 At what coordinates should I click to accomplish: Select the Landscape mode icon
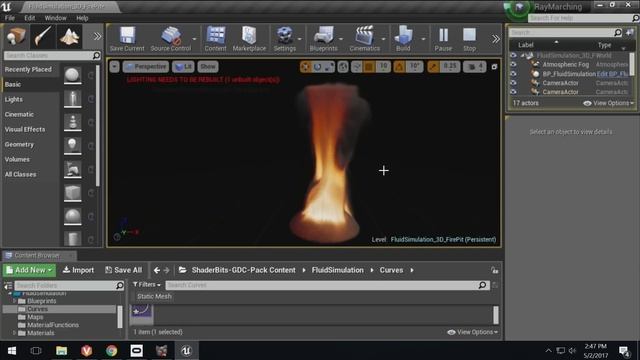[70, 37]
